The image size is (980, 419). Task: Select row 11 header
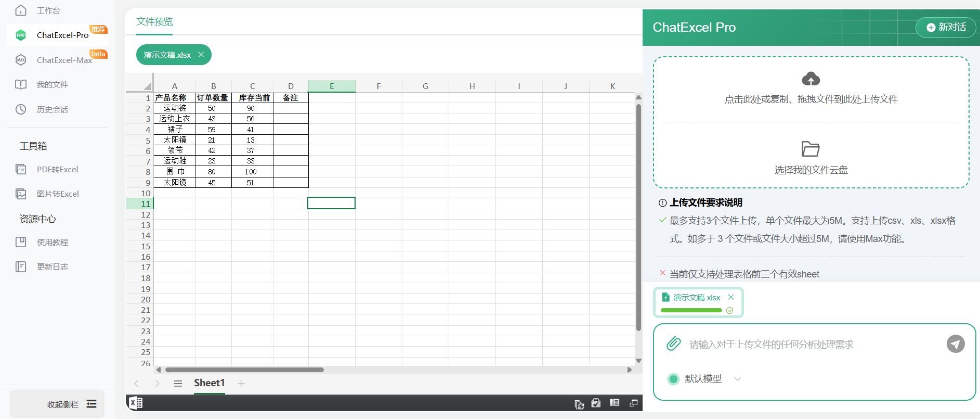click(139, 204)
